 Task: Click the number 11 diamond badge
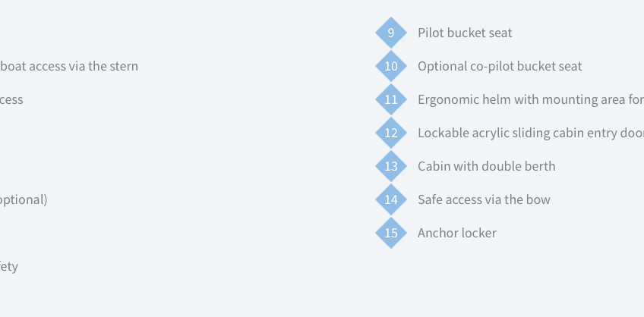(x=391, y=99)
